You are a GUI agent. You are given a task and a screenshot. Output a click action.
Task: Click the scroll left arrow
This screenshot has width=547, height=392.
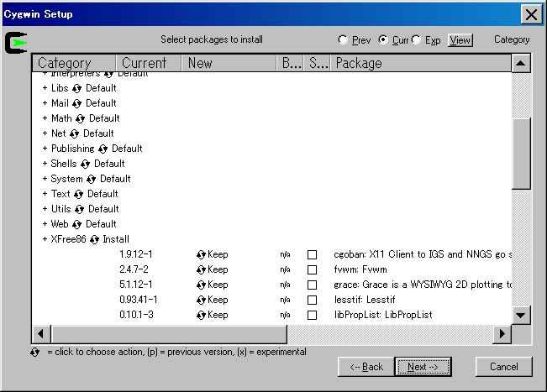tap(41, 334)
